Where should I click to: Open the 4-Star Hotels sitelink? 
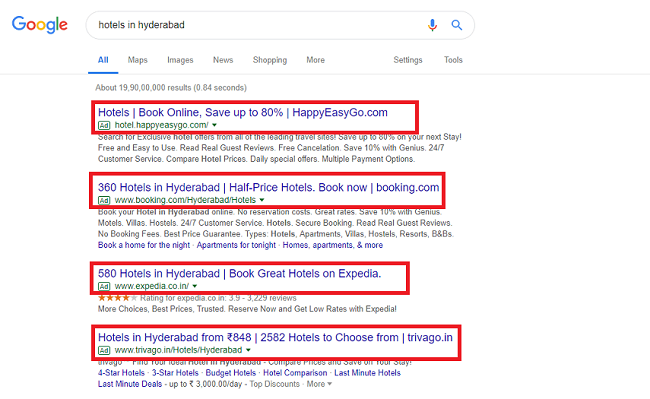[121, 373]
